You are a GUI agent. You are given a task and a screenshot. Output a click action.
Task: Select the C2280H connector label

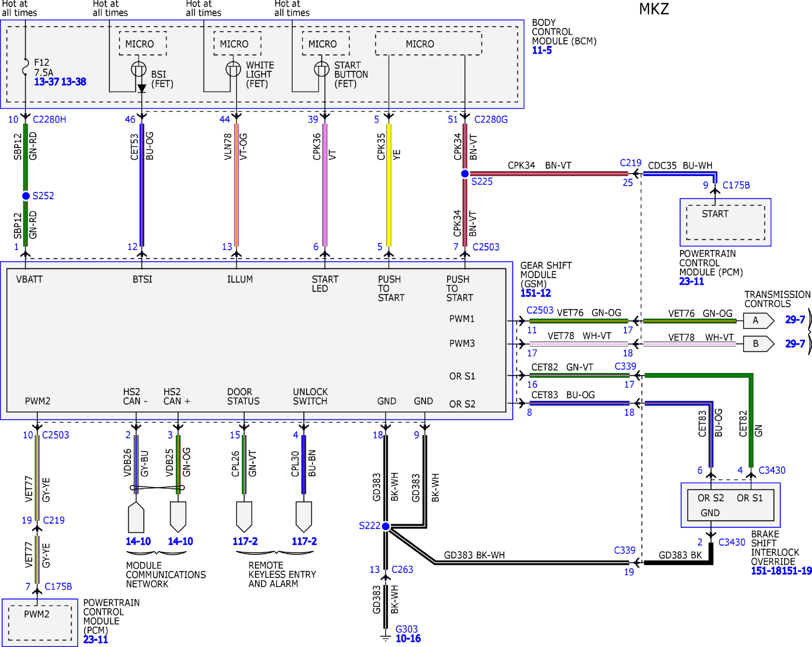click(50, 120)
